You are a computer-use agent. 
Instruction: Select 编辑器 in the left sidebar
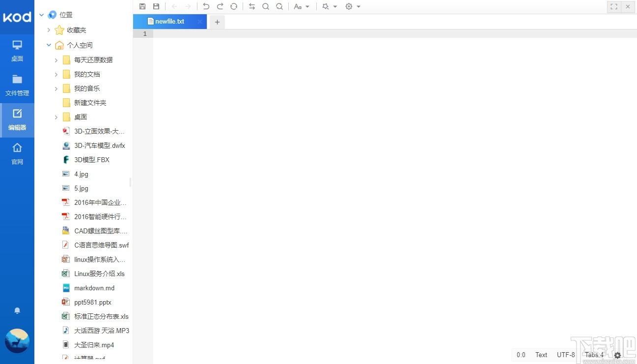coord(17,120)
